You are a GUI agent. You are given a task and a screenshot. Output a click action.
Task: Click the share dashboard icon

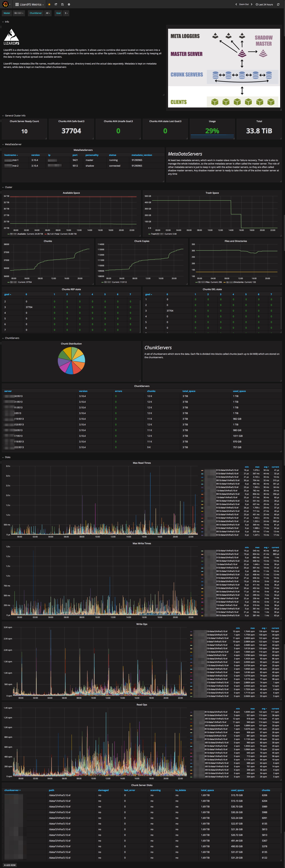56,4
